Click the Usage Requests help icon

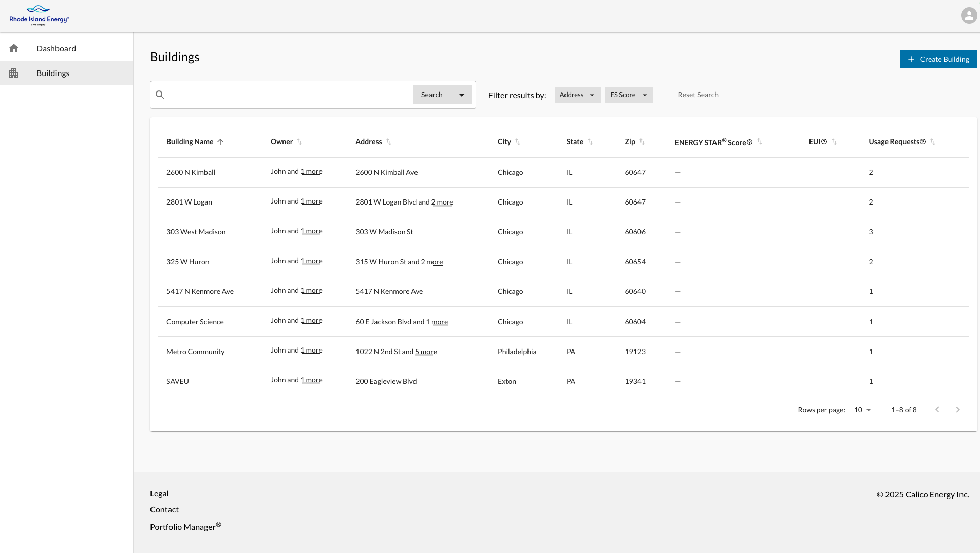tap(922, 142)
